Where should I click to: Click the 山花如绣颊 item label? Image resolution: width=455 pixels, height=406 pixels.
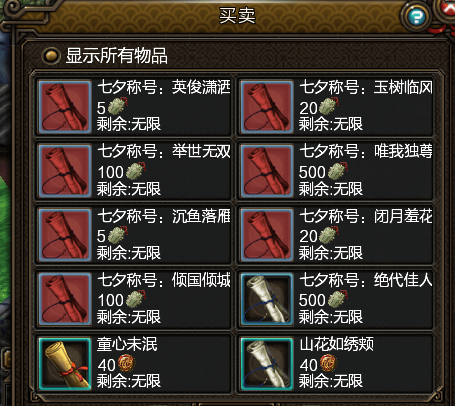pyautogui.click(x=336, y=344)
